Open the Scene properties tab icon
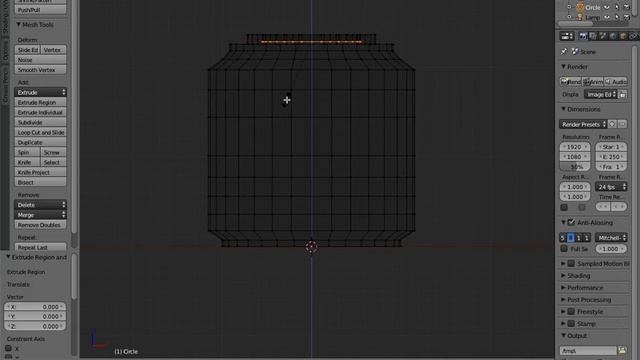 (x=603, y=36)
